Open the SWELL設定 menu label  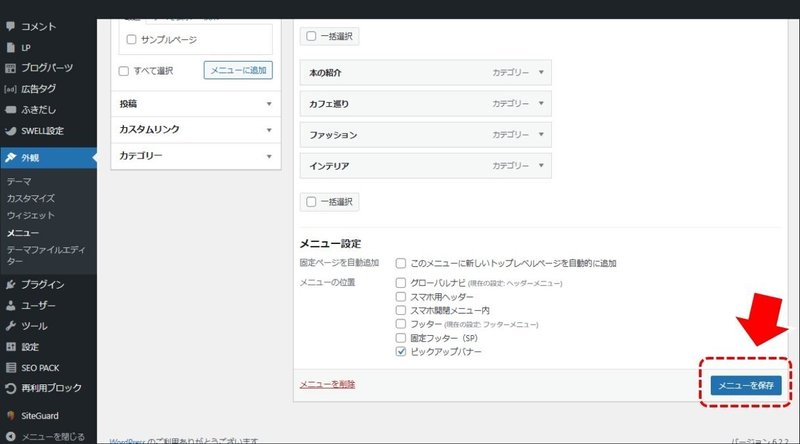point(42,131)
